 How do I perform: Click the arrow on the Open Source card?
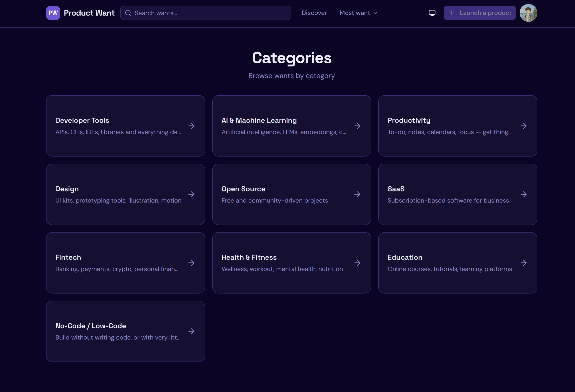coord(357,194)
